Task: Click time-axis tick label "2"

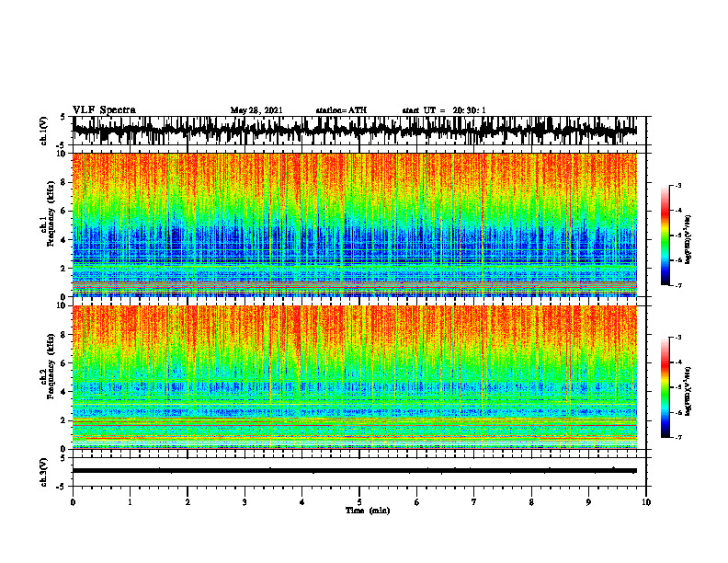Action: pyautogui.click(x=188, y=502)
